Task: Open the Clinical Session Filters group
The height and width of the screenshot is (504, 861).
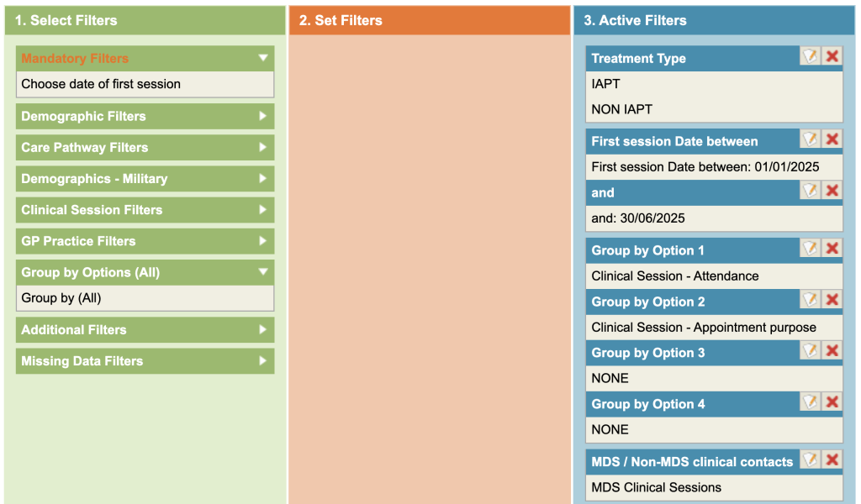Action: point(263,210)
